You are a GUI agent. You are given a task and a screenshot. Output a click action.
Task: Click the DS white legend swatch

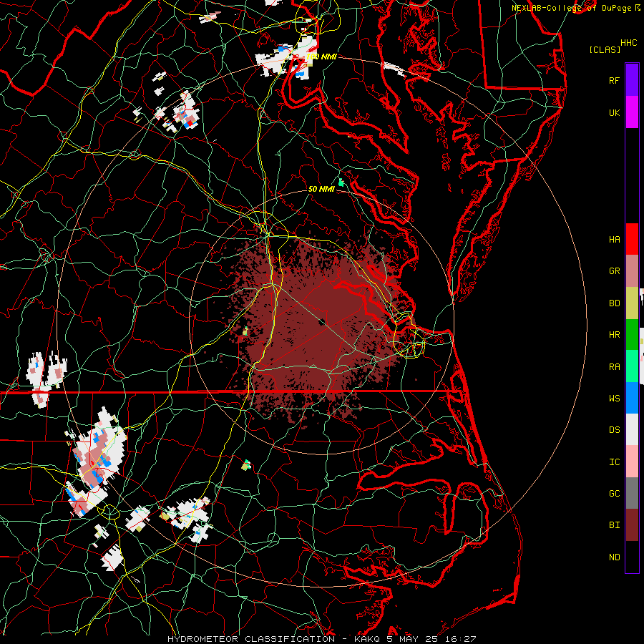pyautogui.click(x=632, y=429)
